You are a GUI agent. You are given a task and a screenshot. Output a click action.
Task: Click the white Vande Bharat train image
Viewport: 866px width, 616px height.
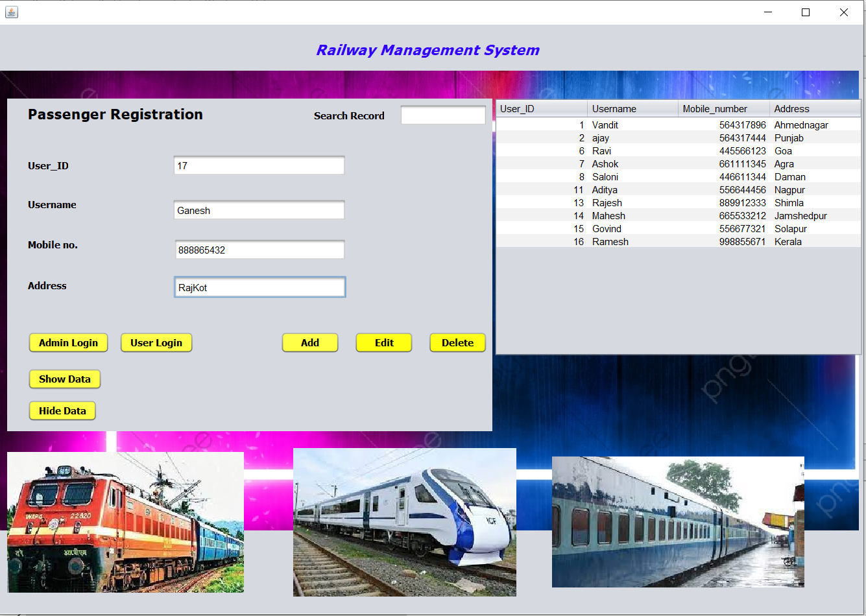coord(404,522)
